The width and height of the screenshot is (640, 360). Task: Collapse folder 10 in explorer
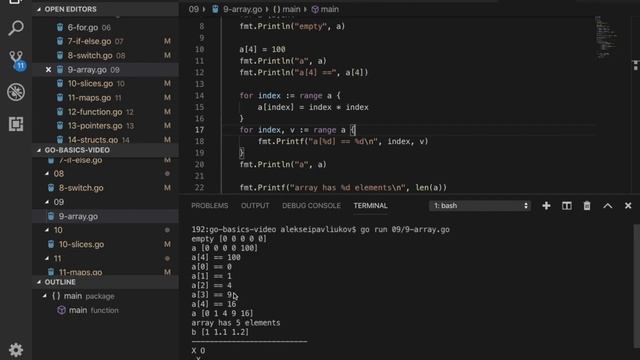(47, 230)
